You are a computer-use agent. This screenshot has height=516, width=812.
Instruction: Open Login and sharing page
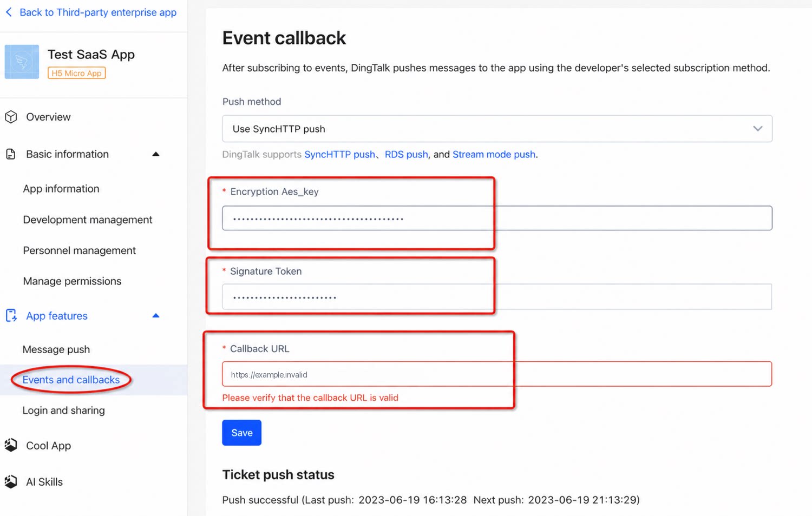pos(63,411)
